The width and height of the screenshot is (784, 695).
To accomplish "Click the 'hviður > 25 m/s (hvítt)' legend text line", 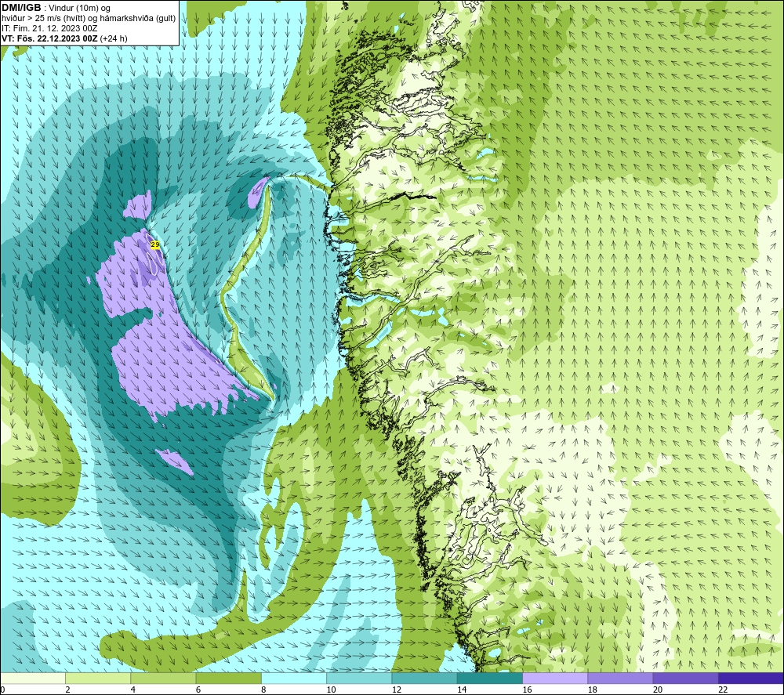I will [x=89, y=19].
